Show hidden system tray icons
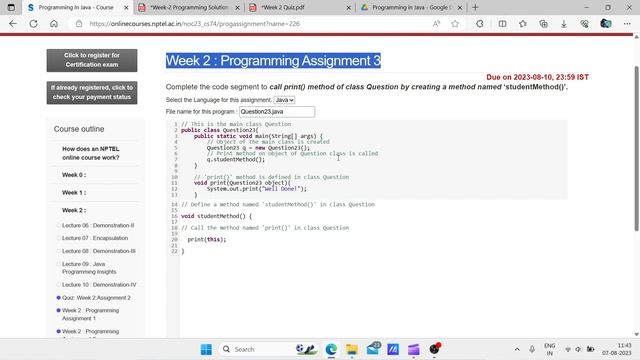The image size is (640, 360). pyautogui.click(x=517, y=349)
